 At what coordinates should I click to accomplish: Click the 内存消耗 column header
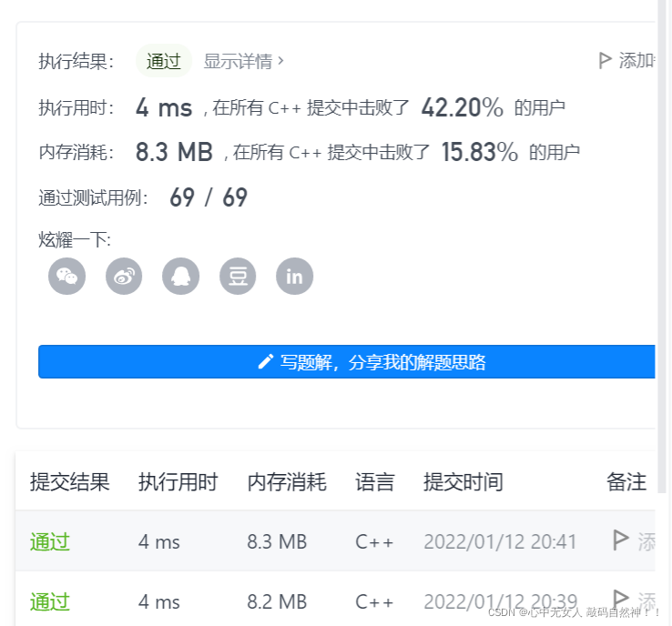click(x=287, y=481)
